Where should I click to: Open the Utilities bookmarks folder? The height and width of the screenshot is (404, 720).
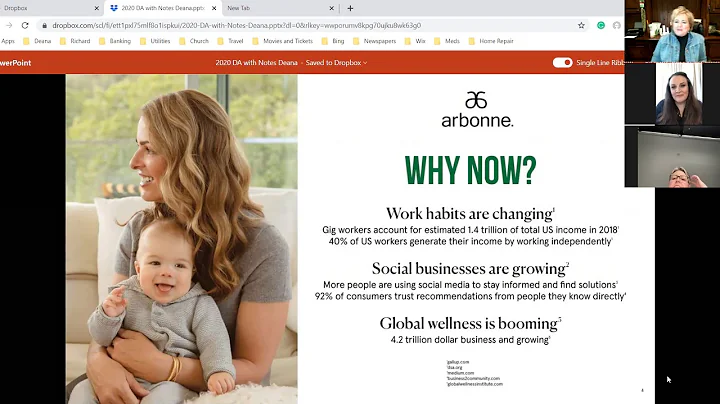(x=155, y=41)
